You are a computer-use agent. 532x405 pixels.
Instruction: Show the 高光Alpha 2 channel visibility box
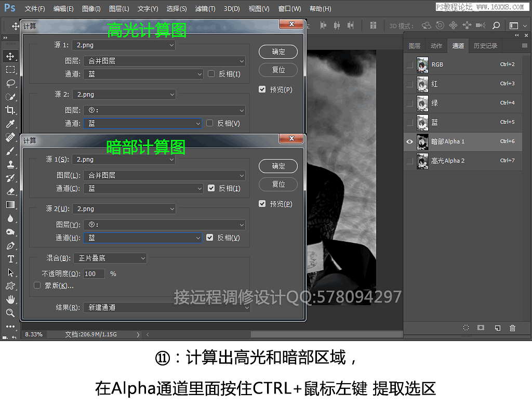409,161
